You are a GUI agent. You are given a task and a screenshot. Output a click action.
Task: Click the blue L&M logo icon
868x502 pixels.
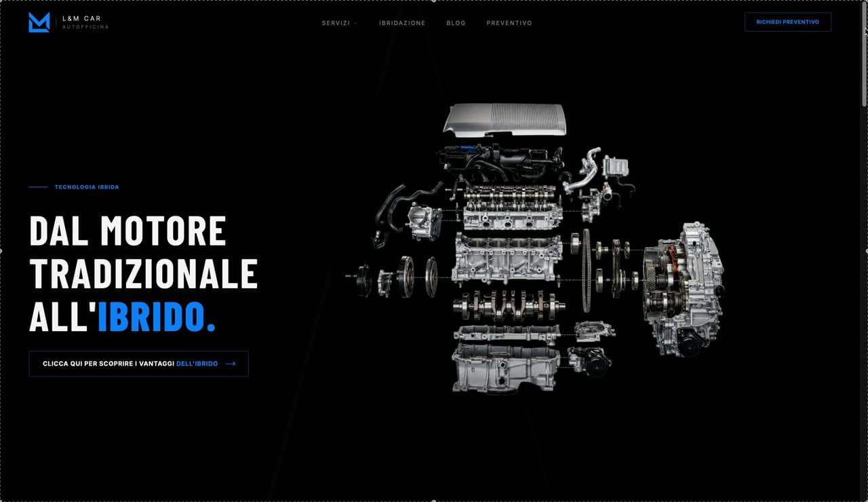click(39, 22)
